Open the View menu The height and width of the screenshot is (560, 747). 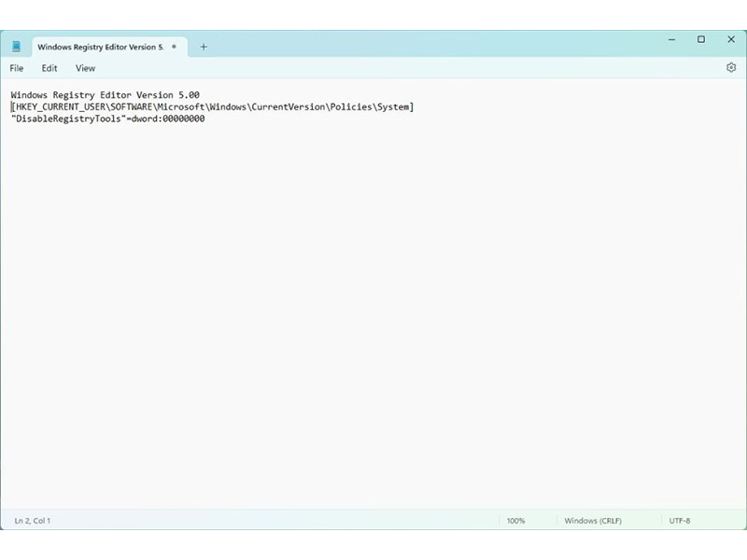[85, 68]
